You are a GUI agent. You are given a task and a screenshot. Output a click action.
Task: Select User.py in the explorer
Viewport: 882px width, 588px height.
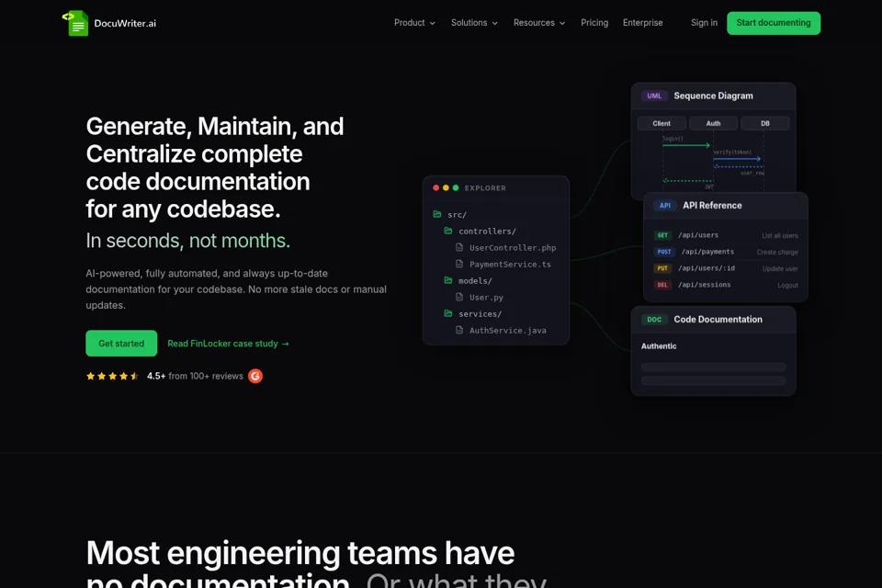486,297
